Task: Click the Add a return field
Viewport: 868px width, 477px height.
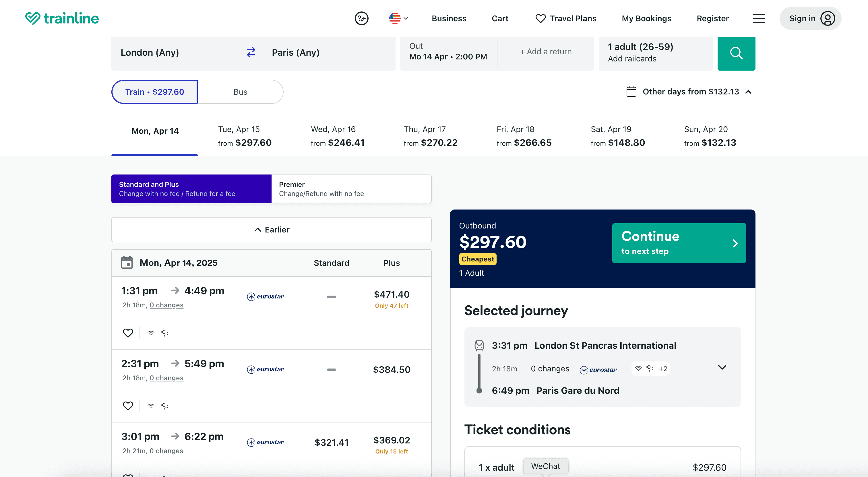Action: [546, 52]
